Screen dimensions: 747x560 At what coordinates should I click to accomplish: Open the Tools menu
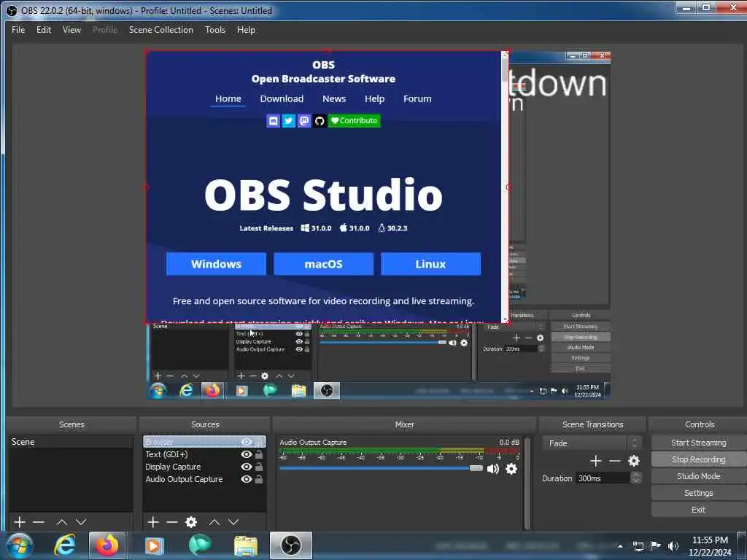click(x=215, y=29)
